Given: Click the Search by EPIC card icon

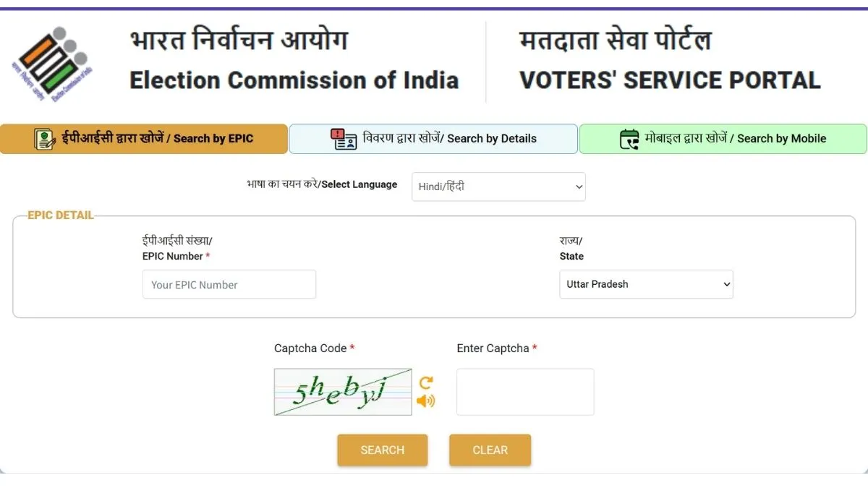Looking at the screenshot, I should (45, 139).
